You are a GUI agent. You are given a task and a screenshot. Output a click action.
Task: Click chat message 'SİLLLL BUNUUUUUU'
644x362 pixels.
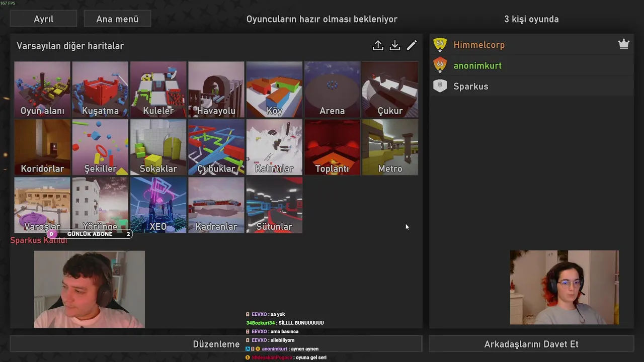point(301,323)
